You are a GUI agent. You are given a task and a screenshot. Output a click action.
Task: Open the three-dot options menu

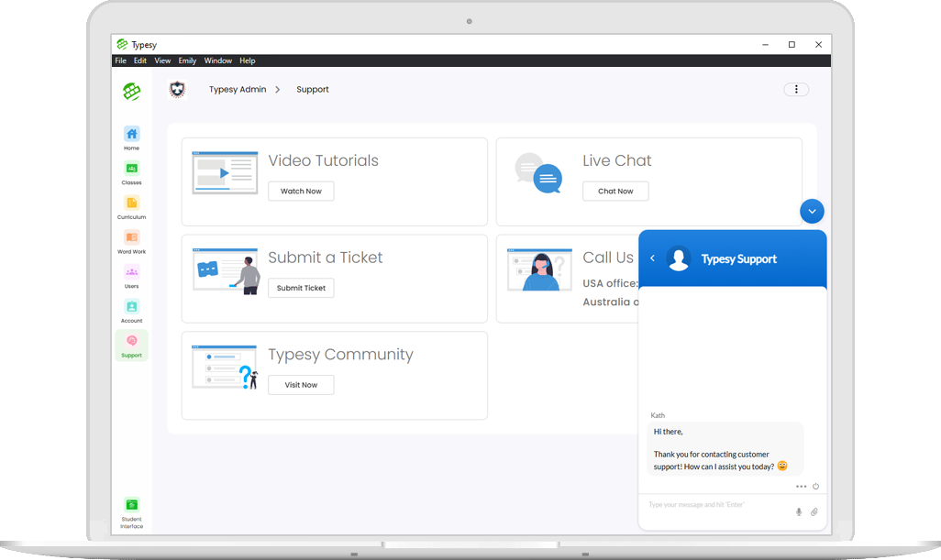tap(796, 89)
